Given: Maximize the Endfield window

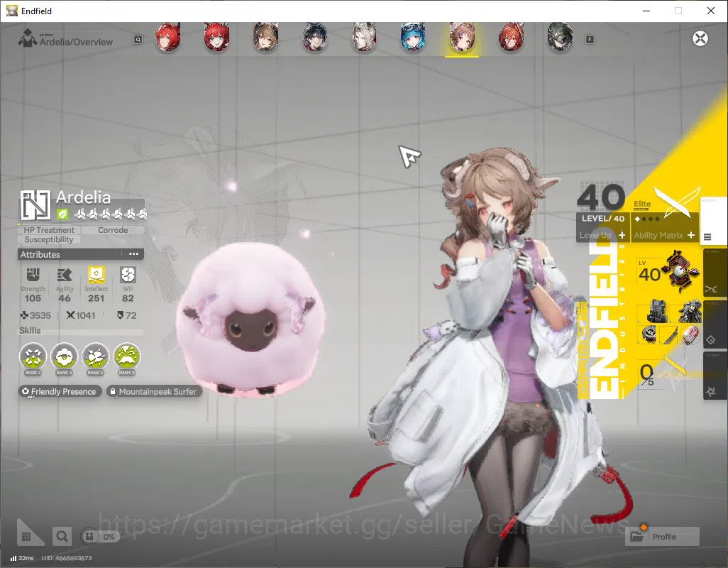Looking at the screenshot, I should coord(678,11).
